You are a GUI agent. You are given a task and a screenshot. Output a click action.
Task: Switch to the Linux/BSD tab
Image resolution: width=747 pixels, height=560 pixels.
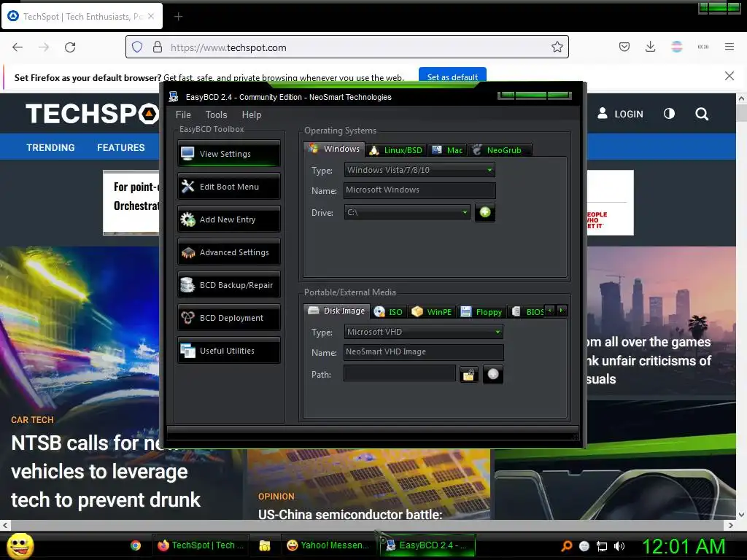[396, 150]
